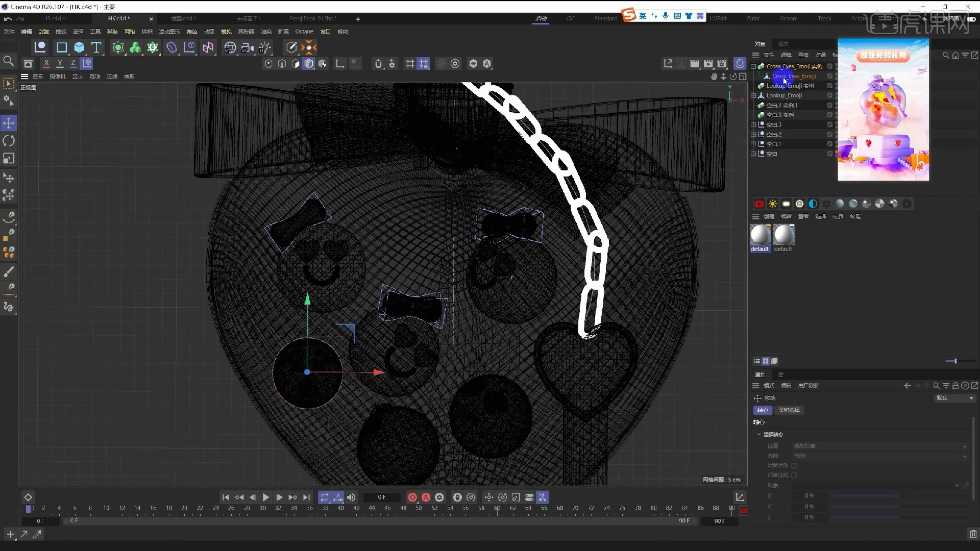
Task: Open the Octane menu
Action: pos(304,31)
